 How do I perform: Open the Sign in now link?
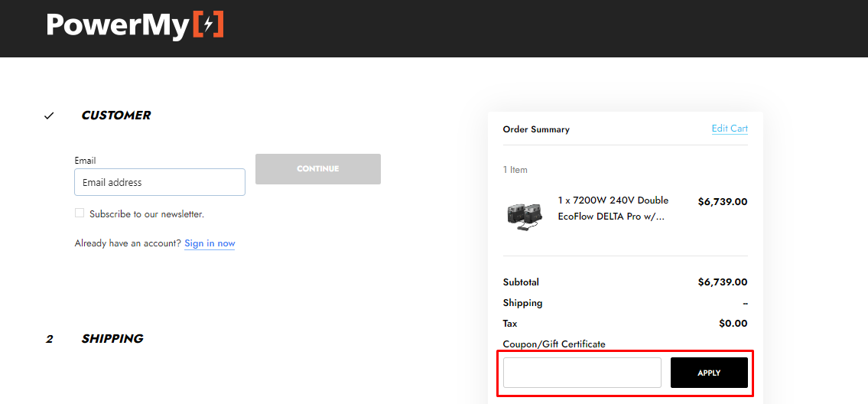pos(210,243)
